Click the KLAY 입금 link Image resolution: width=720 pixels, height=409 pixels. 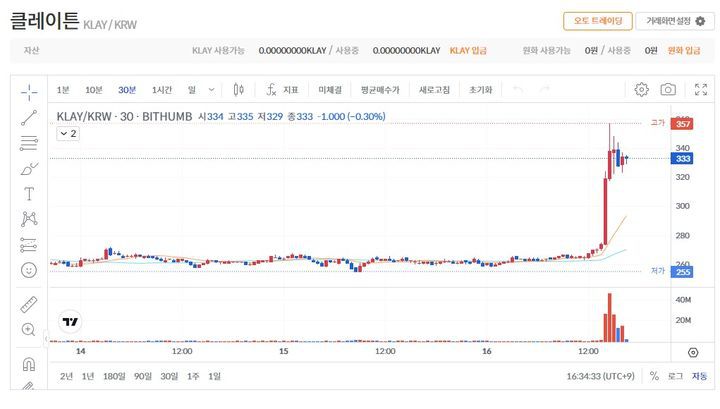tap(469, 50)
